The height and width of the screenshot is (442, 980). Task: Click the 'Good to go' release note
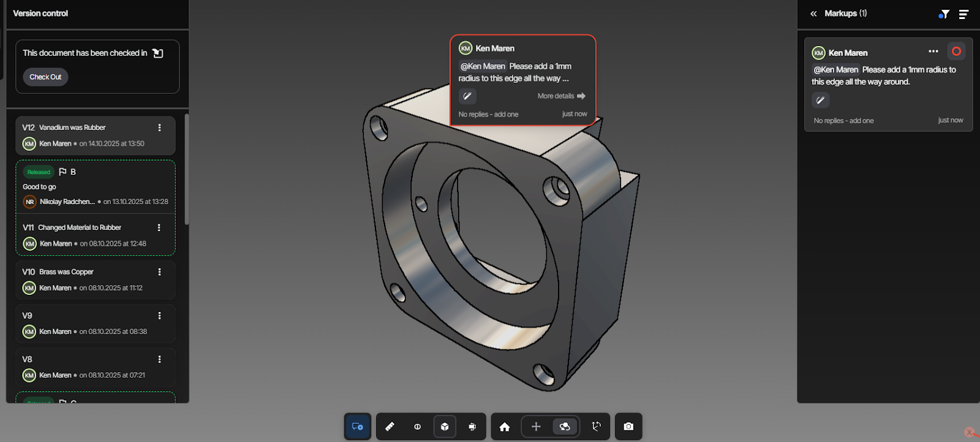pos(39,187)
